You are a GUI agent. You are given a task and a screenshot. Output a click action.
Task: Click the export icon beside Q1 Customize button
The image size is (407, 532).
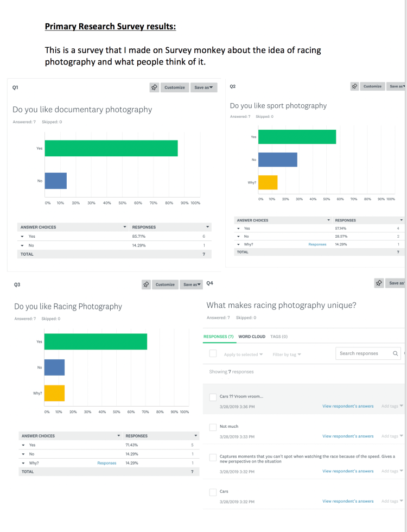(154, 87)
